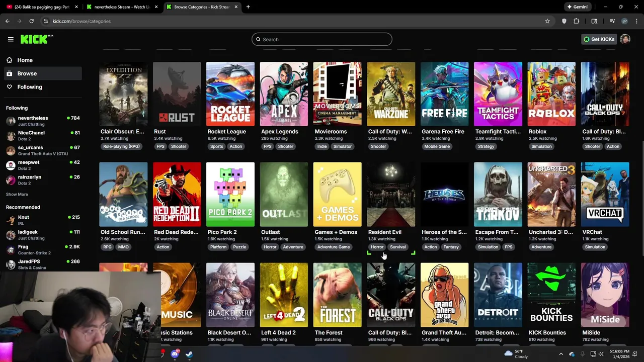644x362 pixels.
Task: Switch to the nevertheless Stream tab
Action: (x=123, y=7)
